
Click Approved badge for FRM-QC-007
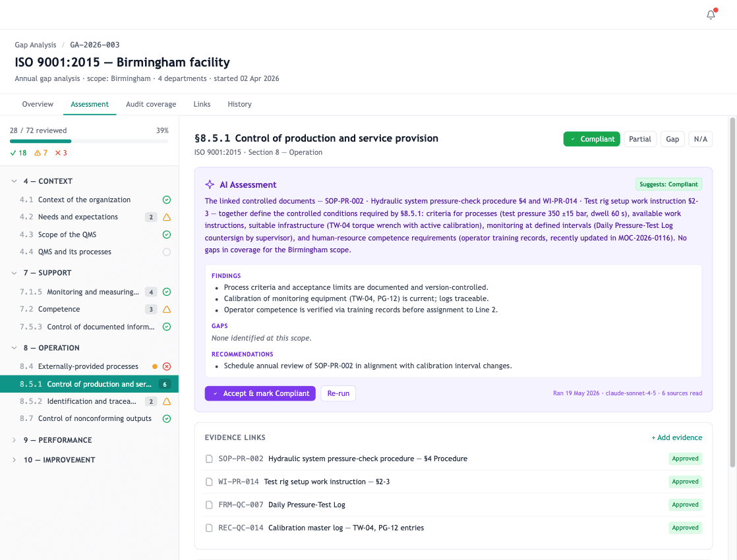[685, 505]
